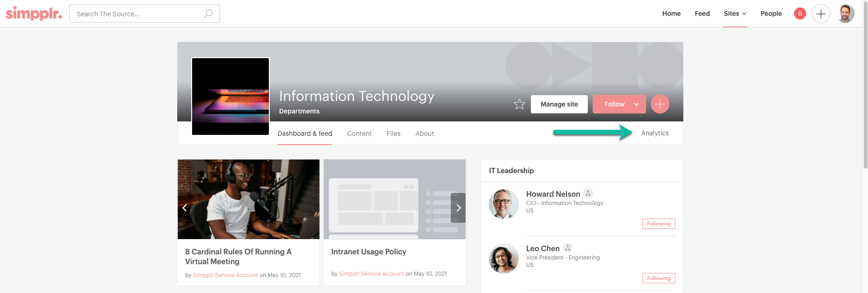Open Leo Chen's profile photo
This screenshot has width=868, height=293.
(503, 258)
